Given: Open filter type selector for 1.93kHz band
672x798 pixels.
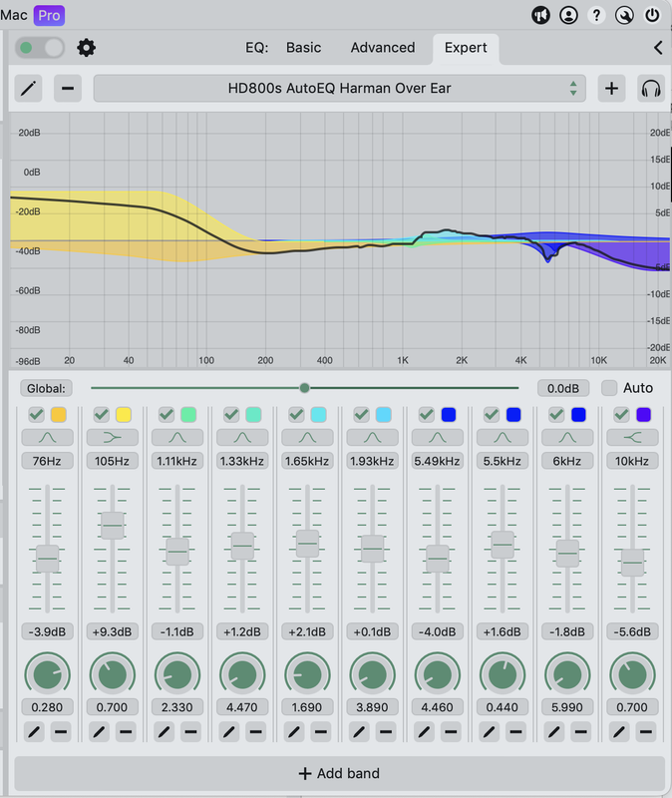Looking at the screenshot, I should [x=372, y=437].
